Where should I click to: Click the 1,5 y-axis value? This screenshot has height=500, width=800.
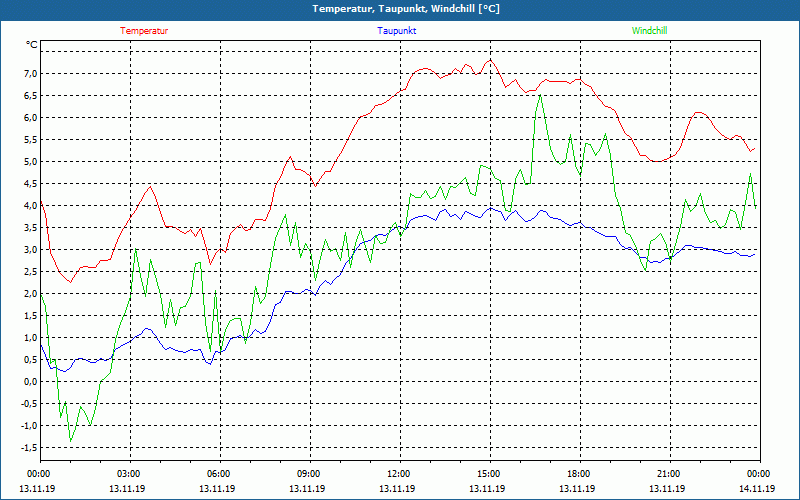(31, 315)
